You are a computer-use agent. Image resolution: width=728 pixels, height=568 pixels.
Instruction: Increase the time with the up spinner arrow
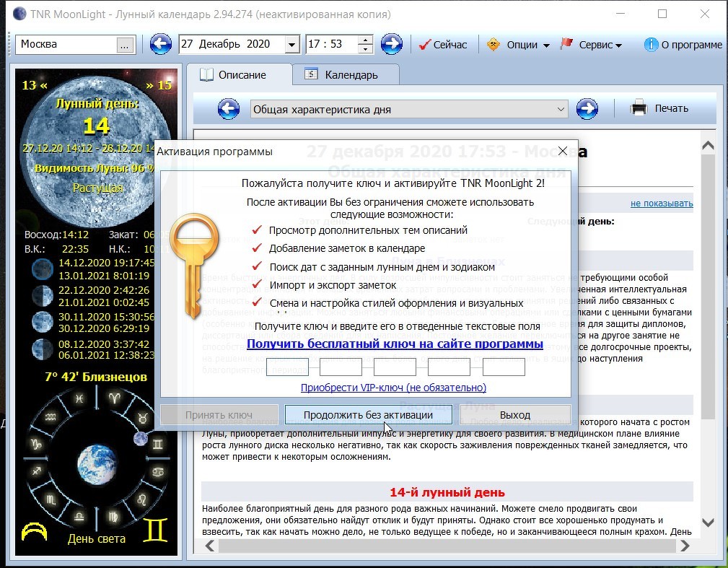click(365, 40)
